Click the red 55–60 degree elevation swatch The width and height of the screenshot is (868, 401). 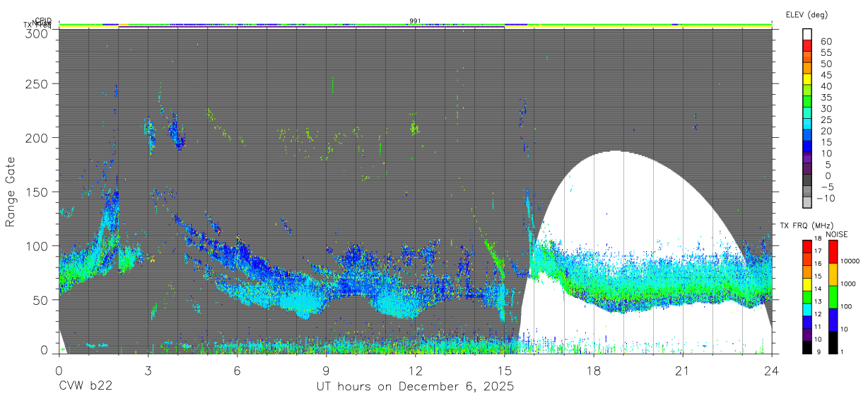807,46
